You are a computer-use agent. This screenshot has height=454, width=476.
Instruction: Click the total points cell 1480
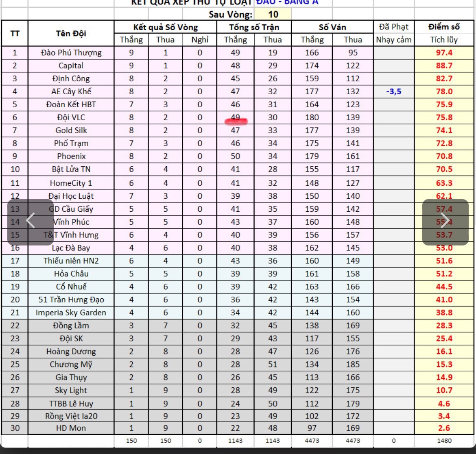tap(444, 441)
